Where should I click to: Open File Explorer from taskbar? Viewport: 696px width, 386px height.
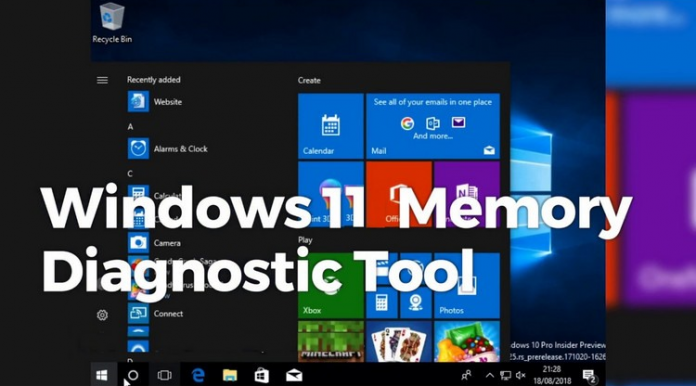coord(229,375)
